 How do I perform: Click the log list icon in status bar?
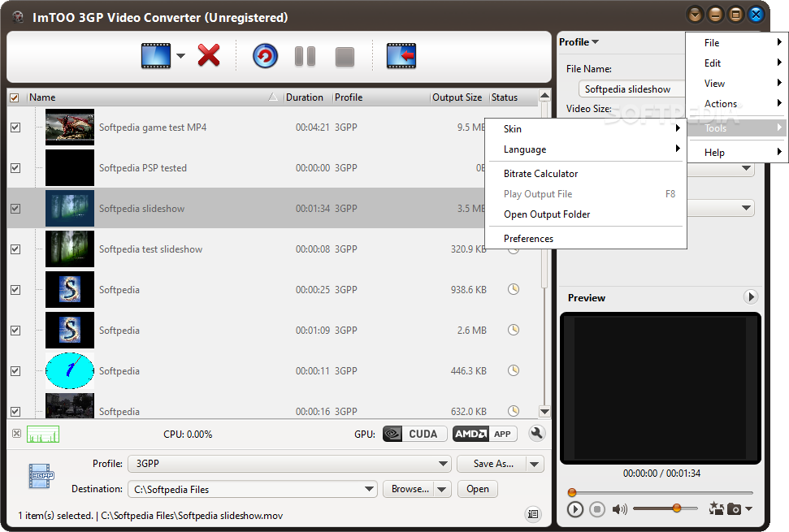533,513
